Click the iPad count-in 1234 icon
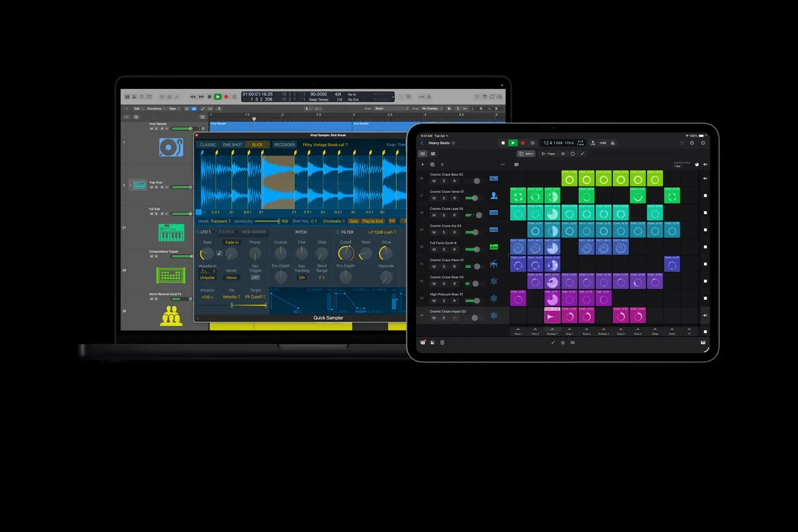Viewport: 798px width, 532px height. pos(603,143)
